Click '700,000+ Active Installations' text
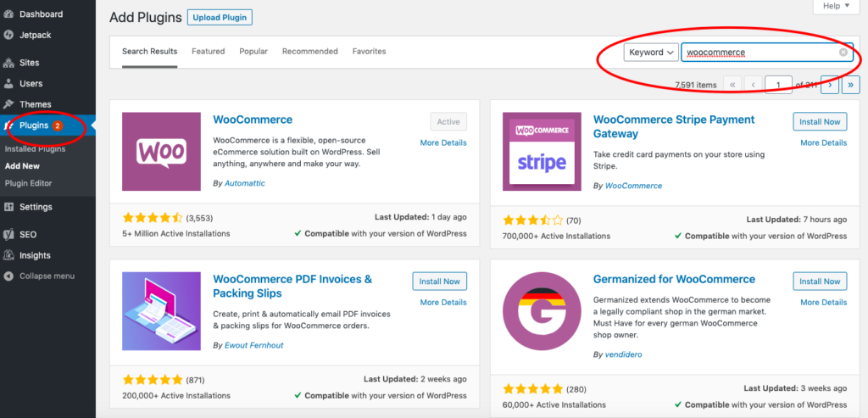 [x=556, y=236]
